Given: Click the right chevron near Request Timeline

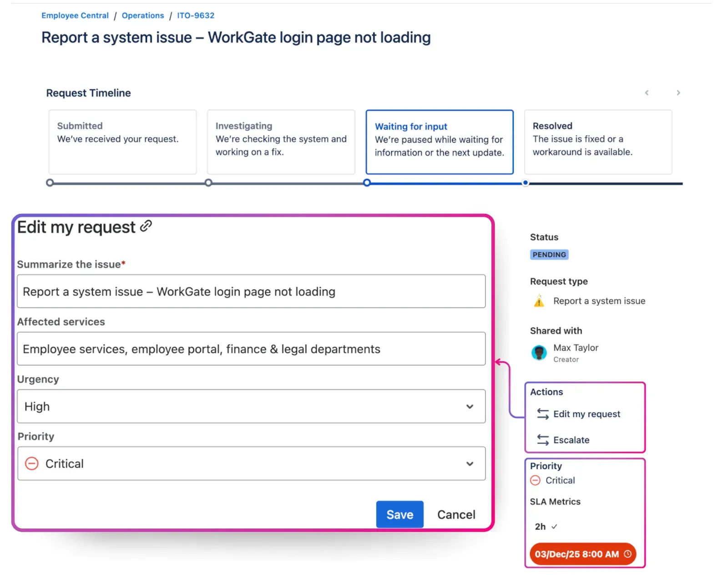Looking at the screenshot, I should (678, 92).
